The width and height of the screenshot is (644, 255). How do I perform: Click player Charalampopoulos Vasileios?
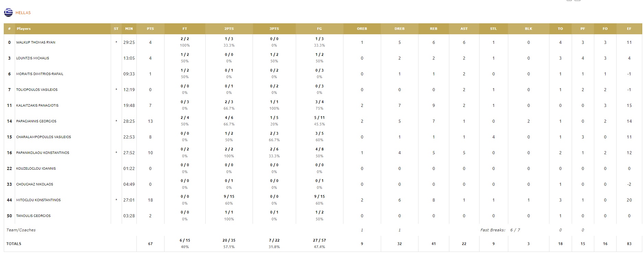click(x=44, y=137)
